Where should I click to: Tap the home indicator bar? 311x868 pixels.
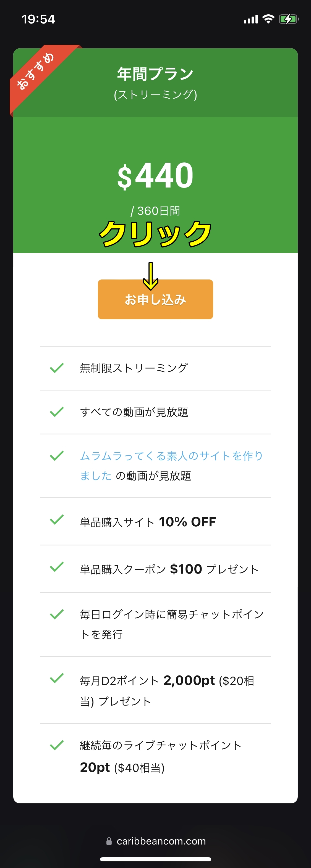pos(155,859)
